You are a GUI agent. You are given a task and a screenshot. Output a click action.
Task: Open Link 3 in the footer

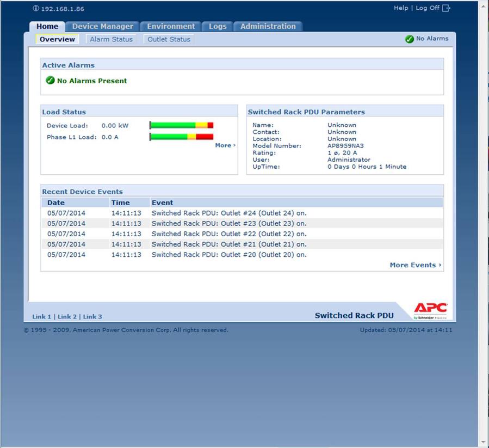coord(92,316)
